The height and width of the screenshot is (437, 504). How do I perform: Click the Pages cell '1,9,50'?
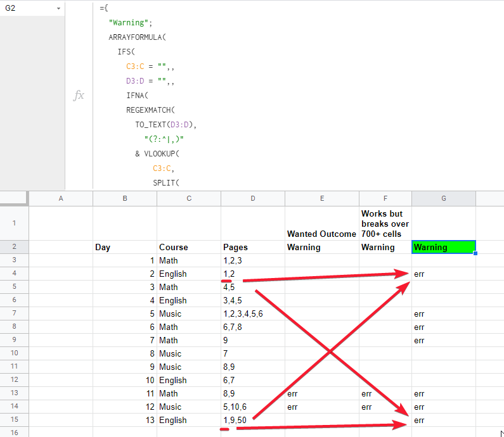[253, 420]
